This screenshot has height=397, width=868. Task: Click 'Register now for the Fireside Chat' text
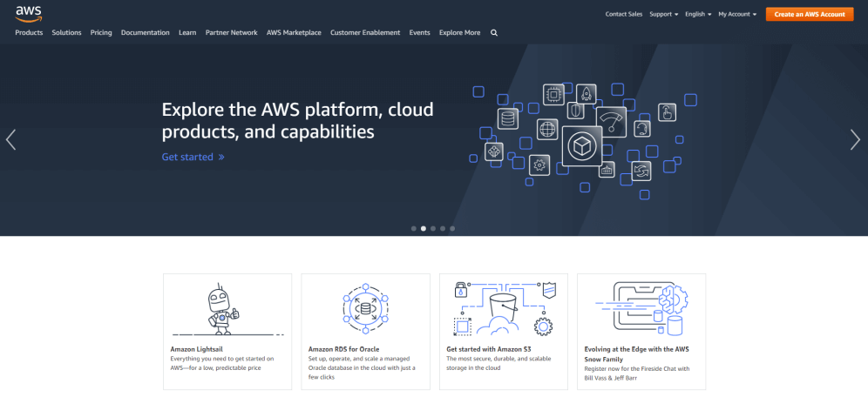pos(637,373)
